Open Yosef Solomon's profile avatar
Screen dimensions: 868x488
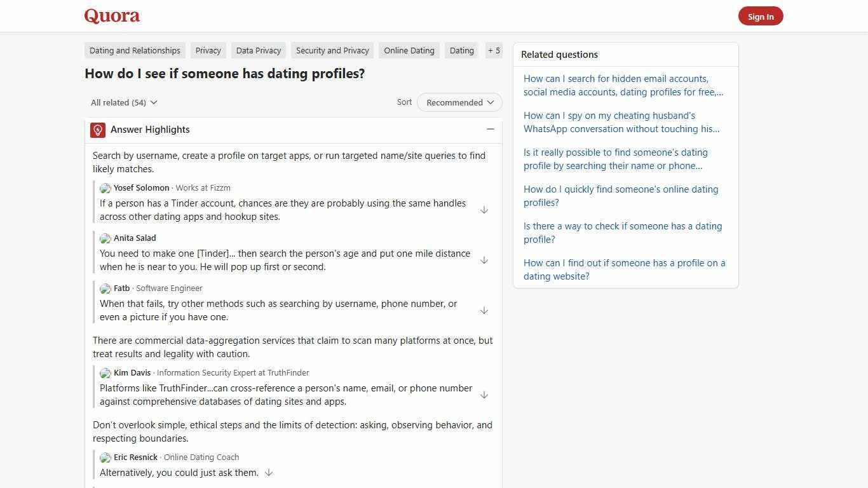click(105, 188)
